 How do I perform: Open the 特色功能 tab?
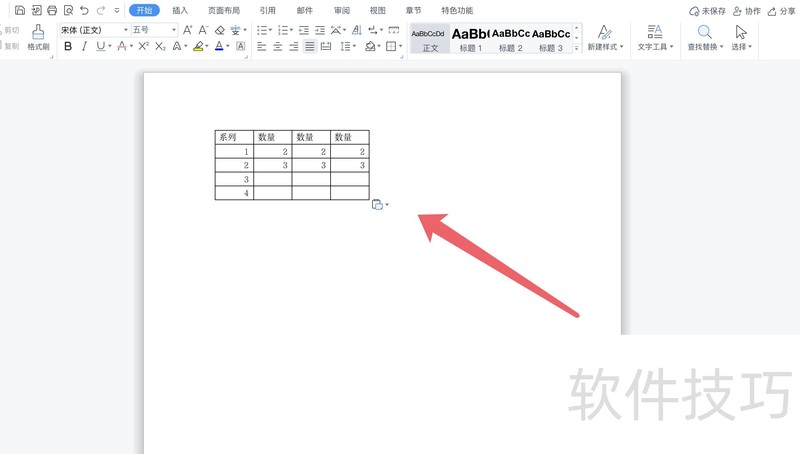pyautogui.click(x=457, y=10)
